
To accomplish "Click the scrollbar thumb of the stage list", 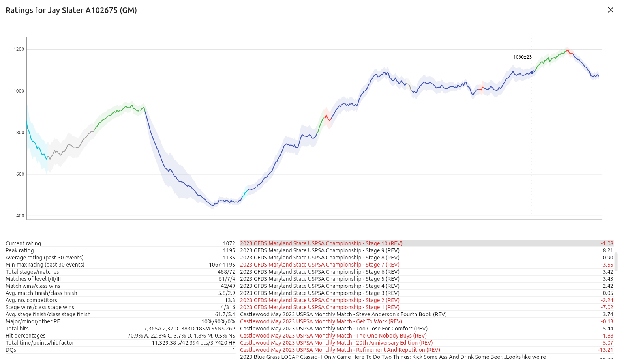I will [616, 261].
